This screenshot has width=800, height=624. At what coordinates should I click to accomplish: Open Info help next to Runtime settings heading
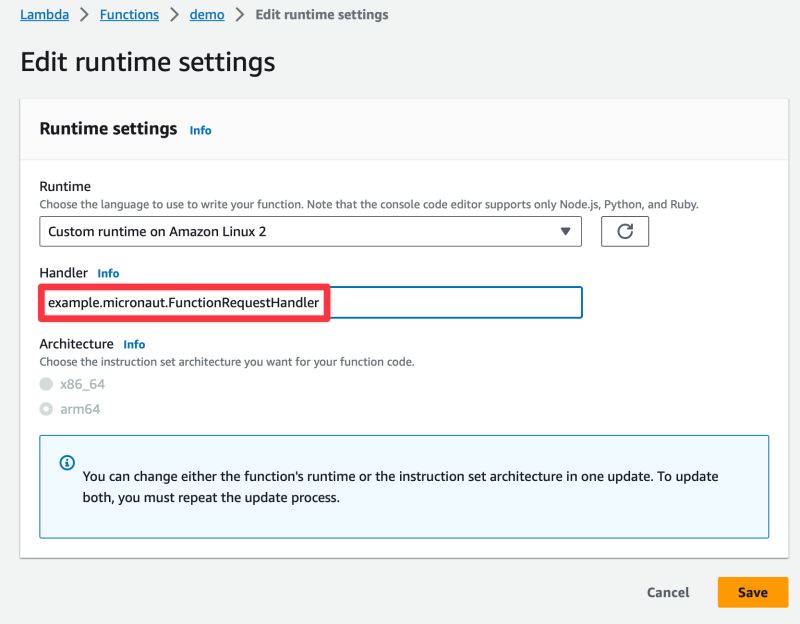point(199,130)
